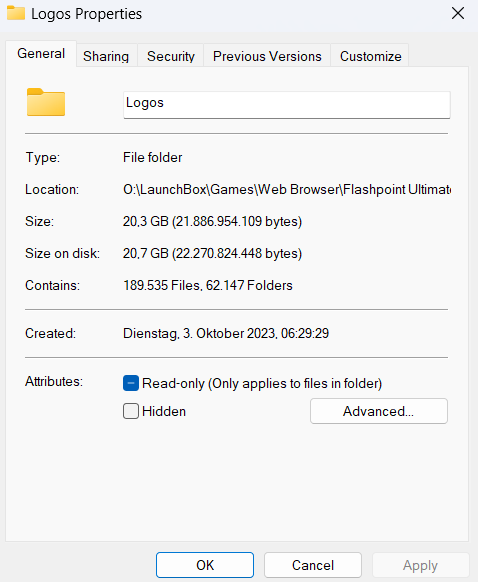
Task: Click the Contains files and folders count
Action: [x=208, y=285]
